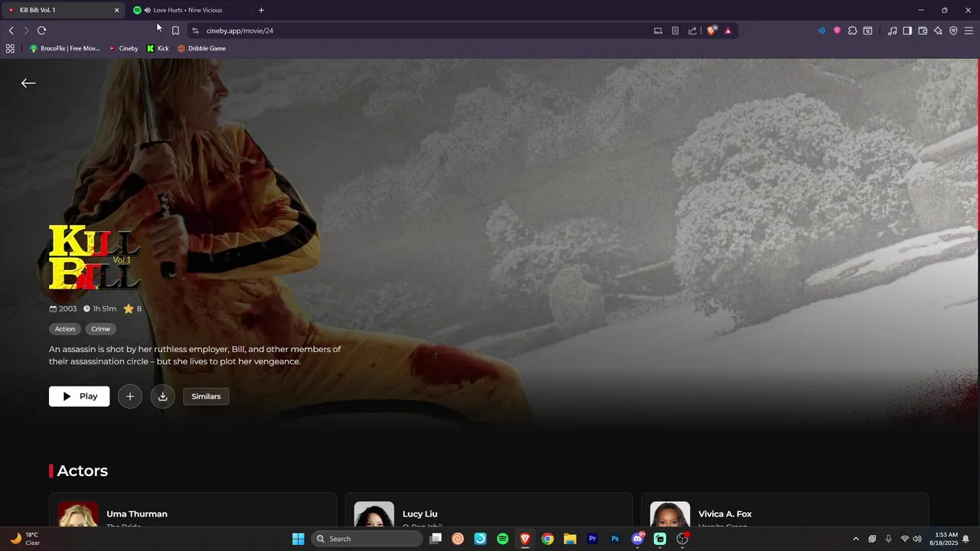Open notifications bell in system tray
980x551 pixels.
tap(966, 539)
